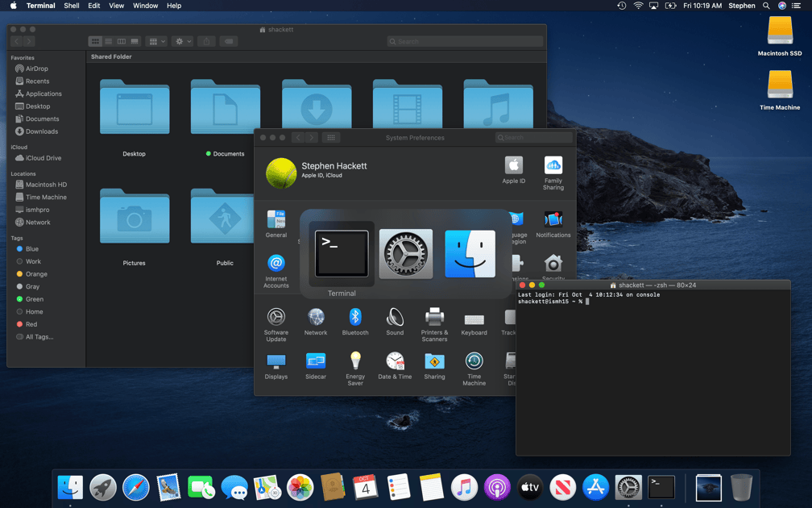Open the Apple ID preference pane
The width and height of the screenshot is (812, 508).
[514, 170]
